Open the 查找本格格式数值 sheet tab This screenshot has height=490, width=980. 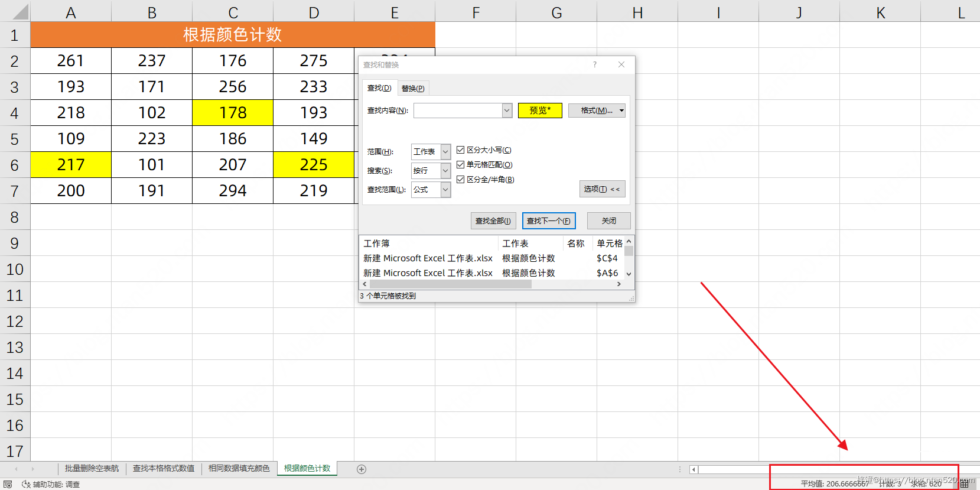click(x=164, y=469)
